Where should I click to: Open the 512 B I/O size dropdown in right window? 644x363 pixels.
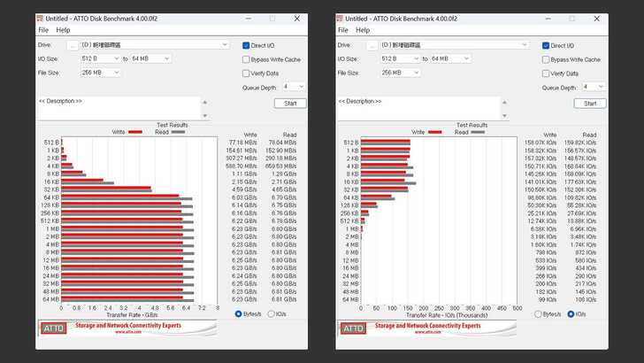[x=400, y=58]
